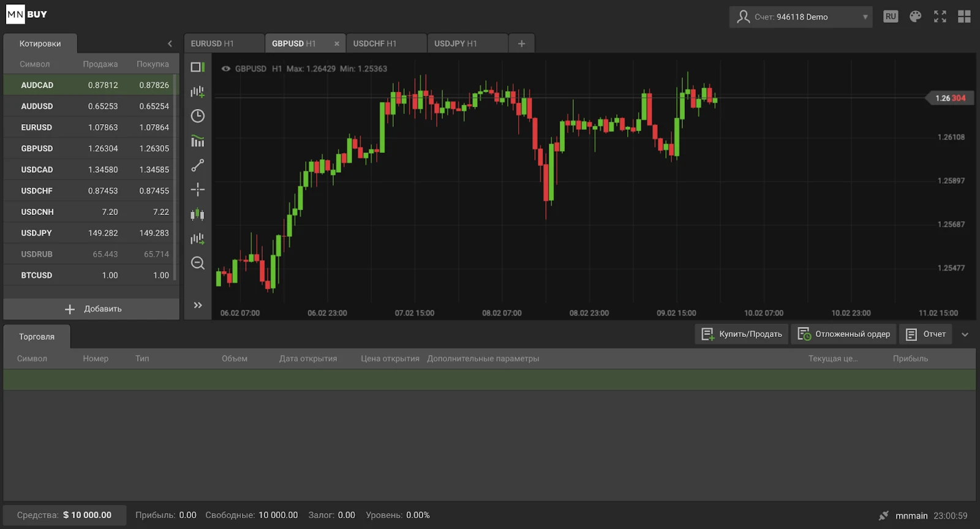Toggle GBPUSD chart visibility eye
The image size is (980, 529).
pos(226,69)
